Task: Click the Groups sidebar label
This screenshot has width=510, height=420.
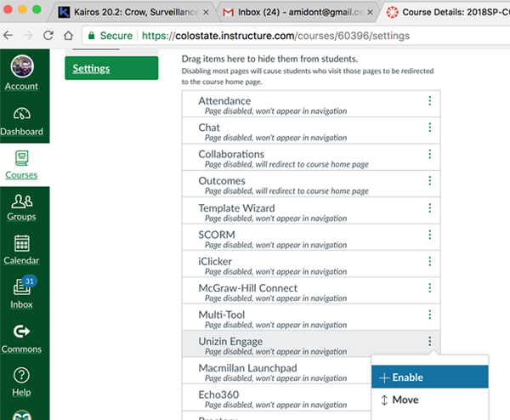Action: 21,216
